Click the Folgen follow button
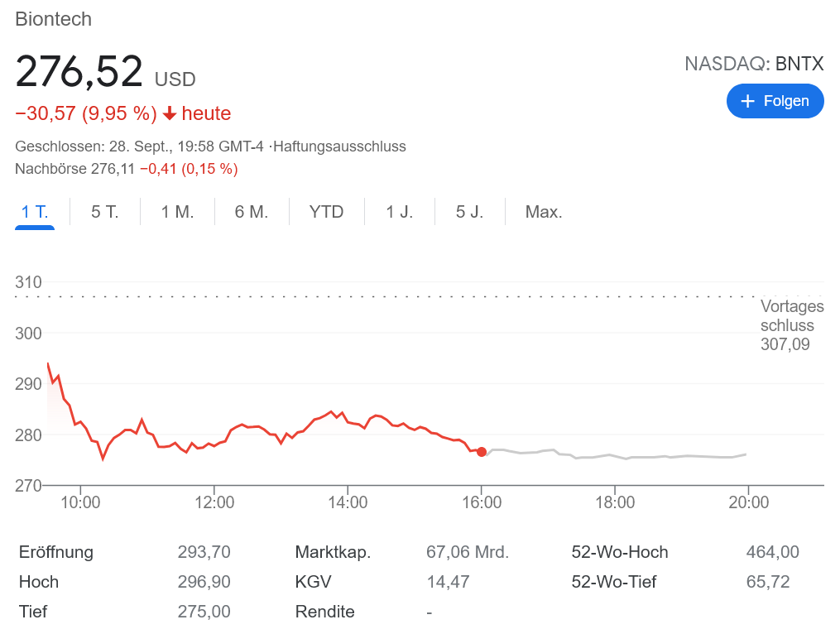 click(775, 101)
